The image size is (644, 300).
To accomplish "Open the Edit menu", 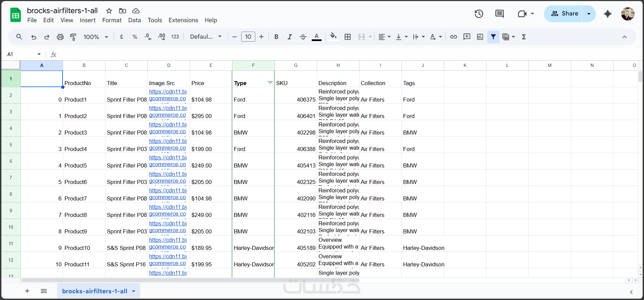I will point(48,20).
